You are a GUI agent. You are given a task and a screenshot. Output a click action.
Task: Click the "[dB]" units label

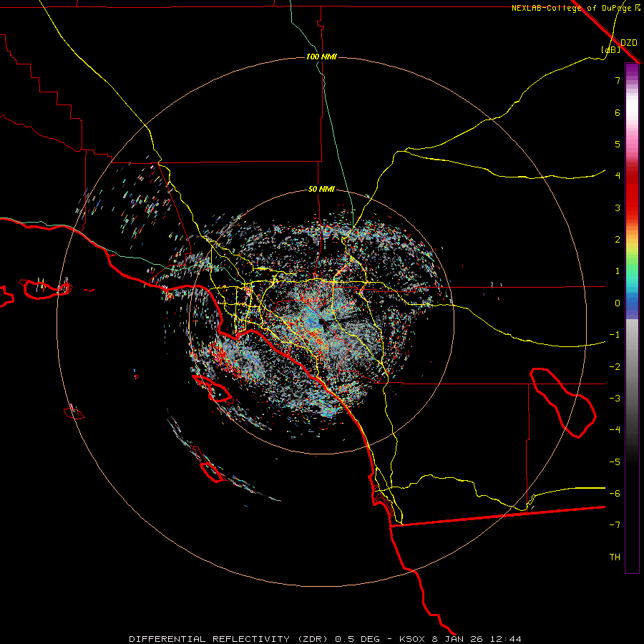coord(610,49)
